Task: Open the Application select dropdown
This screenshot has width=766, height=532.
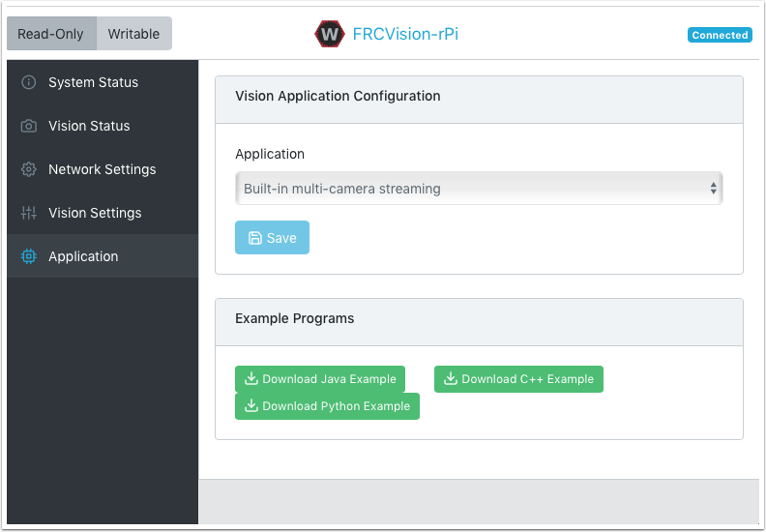Action: click(478, 189)
